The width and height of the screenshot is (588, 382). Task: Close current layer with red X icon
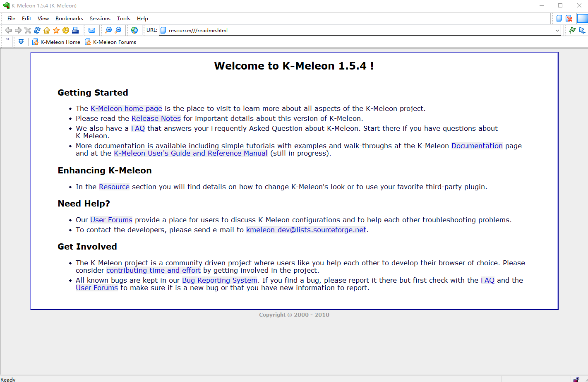569,18
